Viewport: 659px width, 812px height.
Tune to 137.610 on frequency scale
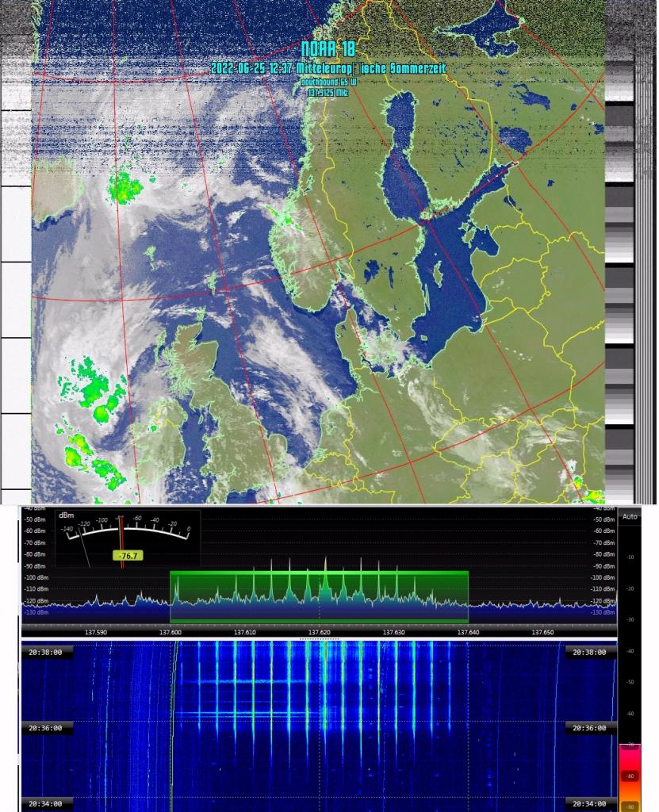245,632
